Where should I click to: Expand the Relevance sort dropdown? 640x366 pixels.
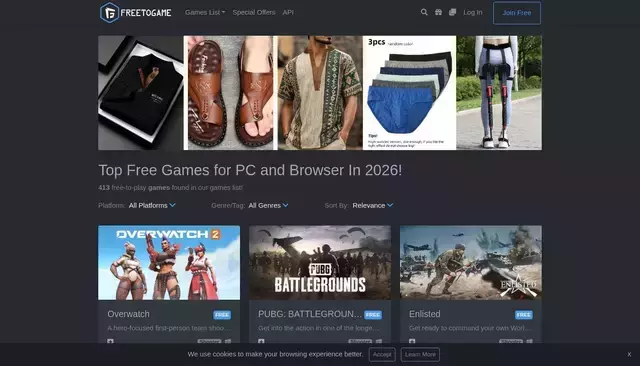(x=373, y=205)
